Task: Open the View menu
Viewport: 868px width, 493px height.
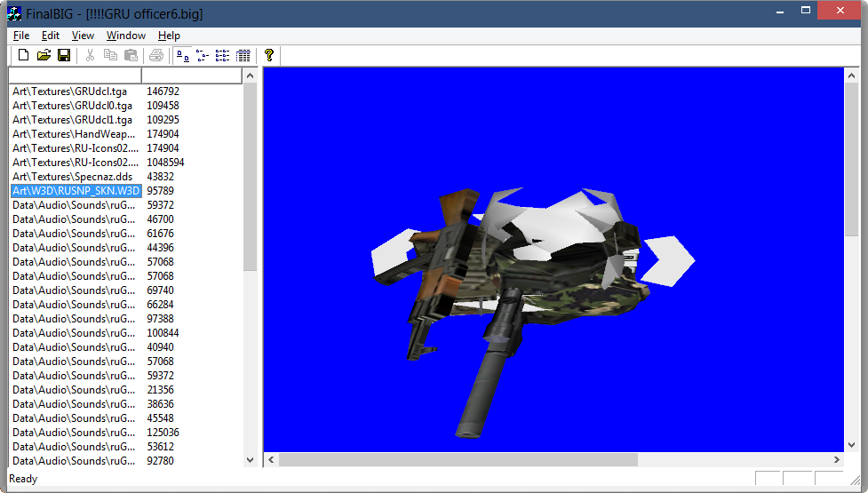Action: pos(83,36)
